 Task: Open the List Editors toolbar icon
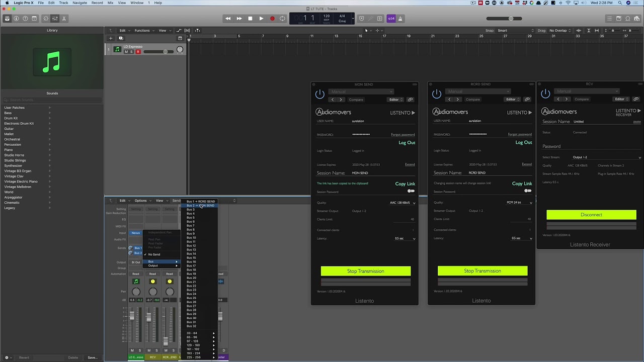(x=609, y=19)
